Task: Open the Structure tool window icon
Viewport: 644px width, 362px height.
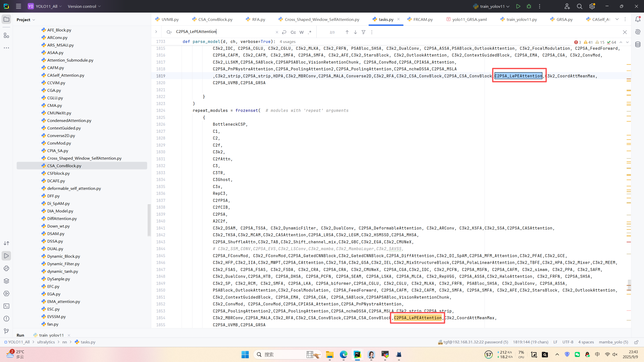Action: (7, 35)
